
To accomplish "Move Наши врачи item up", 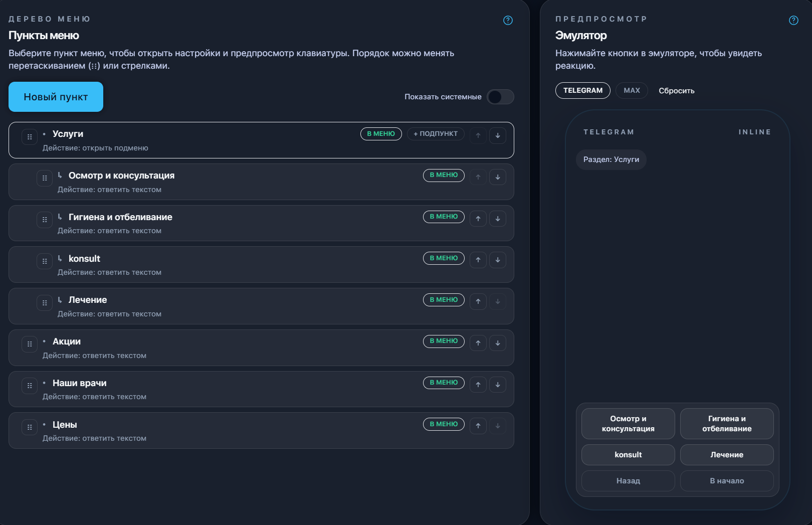I will [478, 385].
